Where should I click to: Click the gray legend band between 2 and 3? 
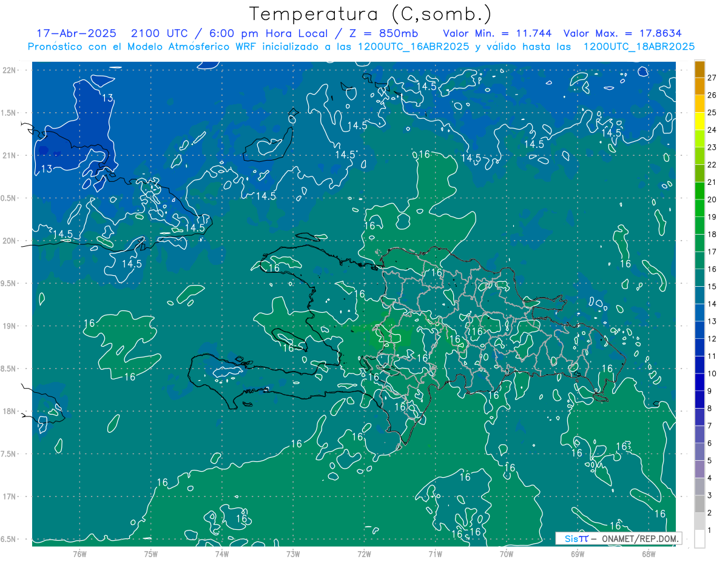click(699, 504)
